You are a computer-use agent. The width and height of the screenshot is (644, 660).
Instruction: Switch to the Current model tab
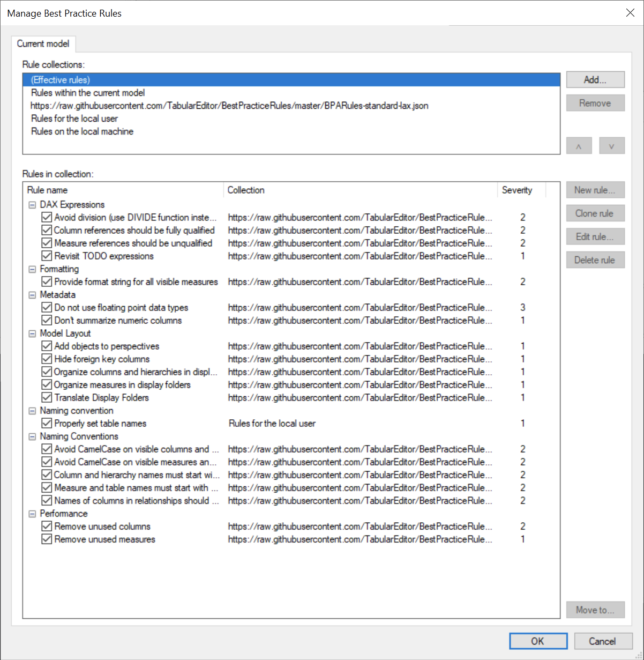tap(43, 43)
